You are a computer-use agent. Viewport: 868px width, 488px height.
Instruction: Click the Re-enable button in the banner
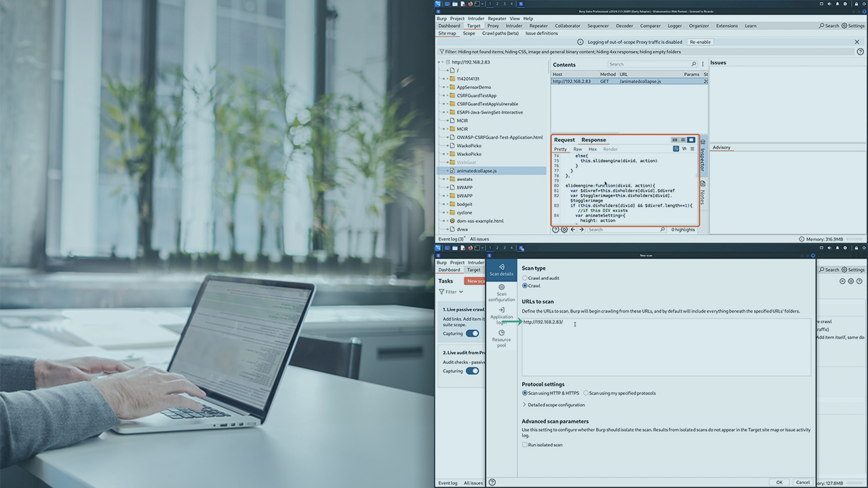pos(700,41)
